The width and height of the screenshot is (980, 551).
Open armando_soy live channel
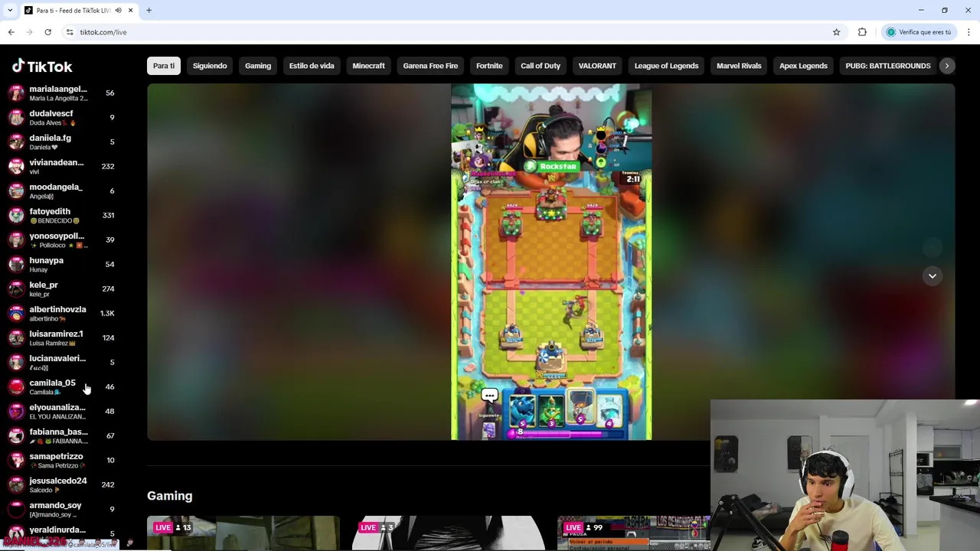[x=61, y=510]
